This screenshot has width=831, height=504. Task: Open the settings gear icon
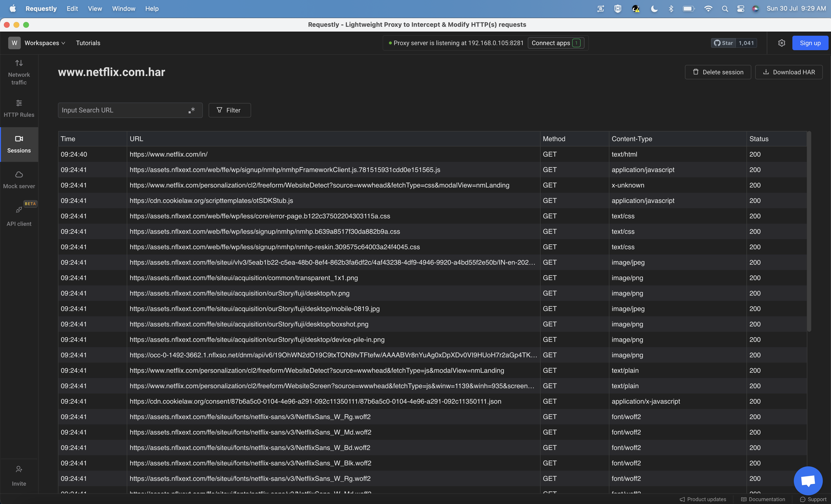click(x=782, y=43)
